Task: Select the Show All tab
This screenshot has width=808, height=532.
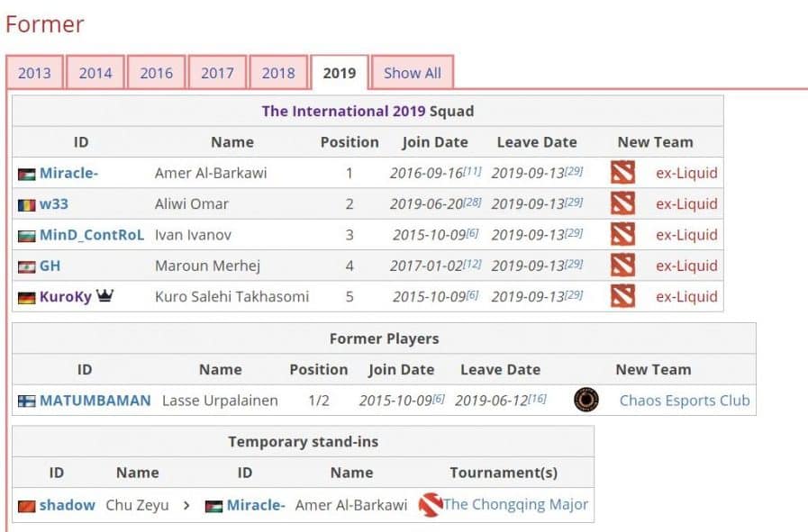Action: click(x=413, y=74)
